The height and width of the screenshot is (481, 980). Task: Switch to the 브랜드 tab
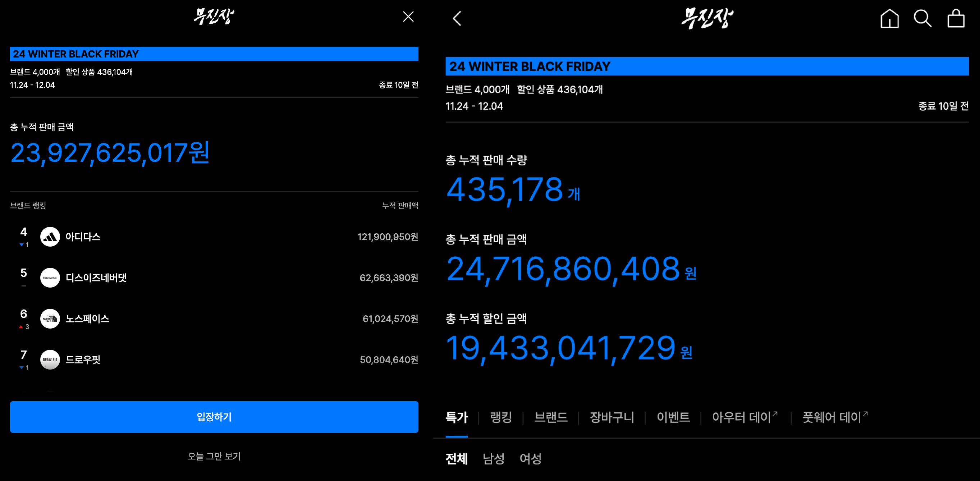[550, 417]
